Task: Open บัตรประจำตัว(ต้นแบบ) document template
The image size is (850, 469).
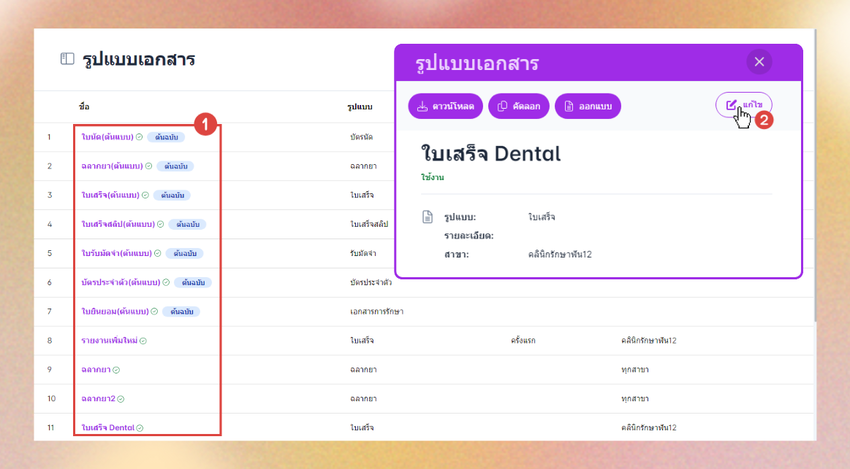Action: pyautogui.click(x=121, y=282)
